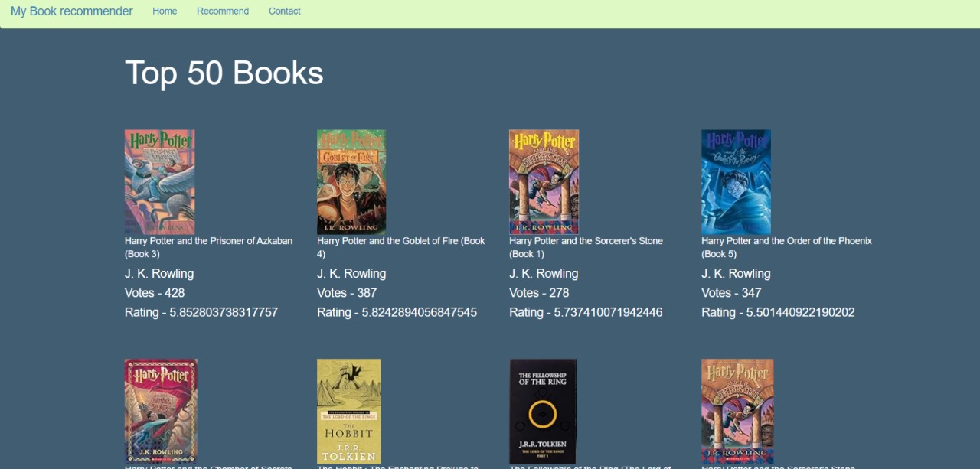Click the Order of the Phoenix cover
This screenshot has width=980, height=469.
736,181
